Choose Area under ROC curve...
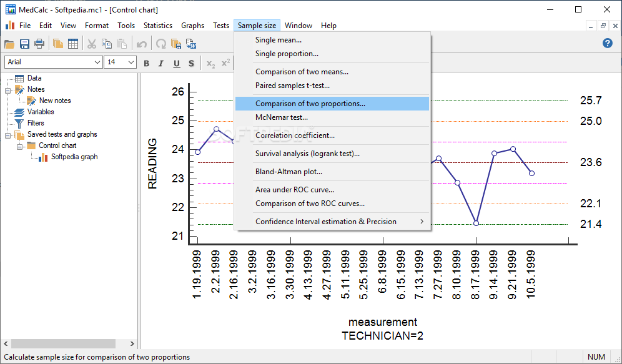This screenshot has height=364, width=622. (332, 190)
